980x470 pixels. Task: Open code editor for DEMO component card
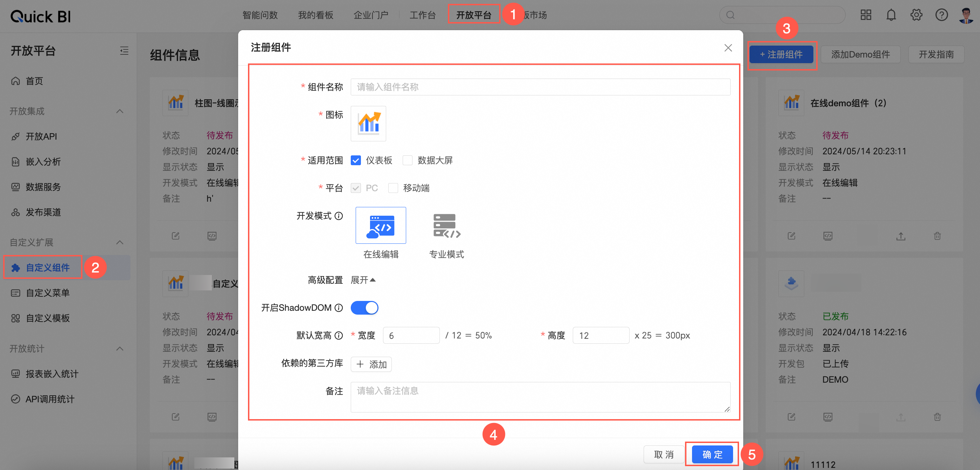[828, 417]
